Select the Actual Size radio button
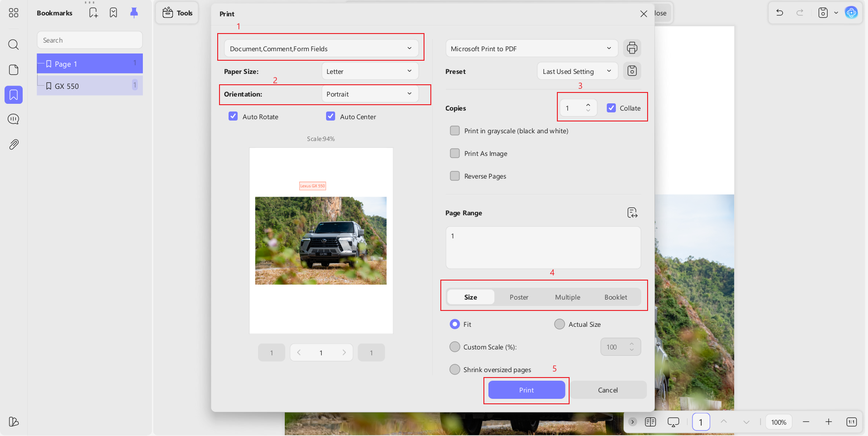Image resolution: width=868 pixels, height=436 pixels. [559, 324]
